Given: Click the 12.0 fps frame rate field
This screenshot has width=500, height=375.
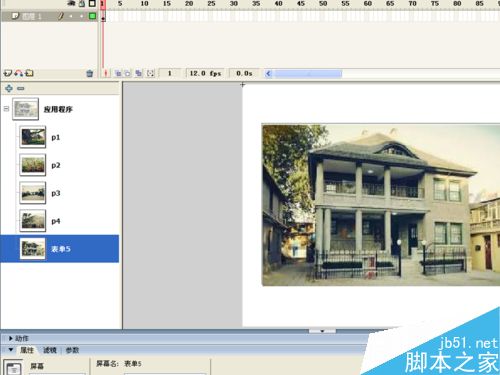Looking at the screenshot, I should click(205, 73).
